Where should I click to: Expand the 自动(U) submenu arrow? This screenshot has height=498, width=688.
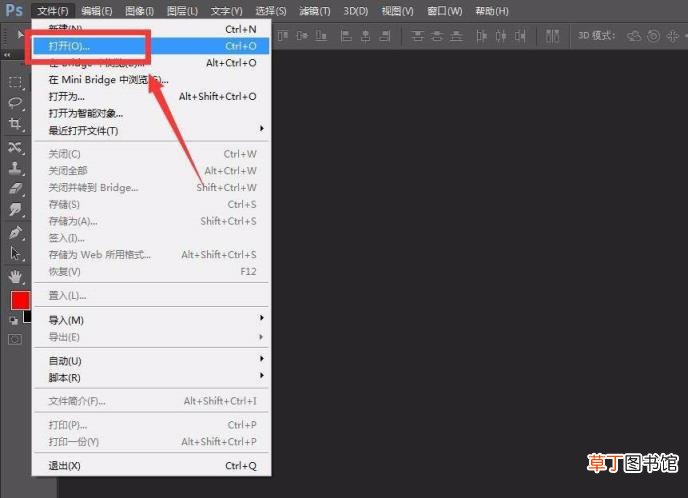(262, 359)
